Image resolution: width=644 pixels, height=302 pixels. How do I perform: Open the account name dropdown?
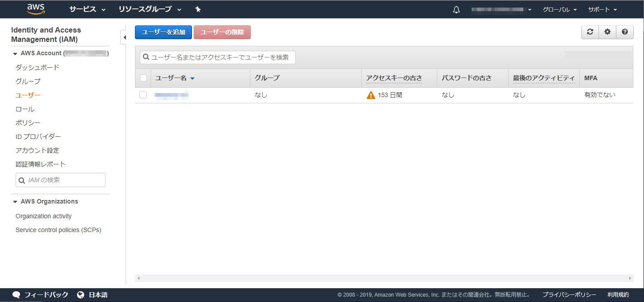(x=501, y=9)
